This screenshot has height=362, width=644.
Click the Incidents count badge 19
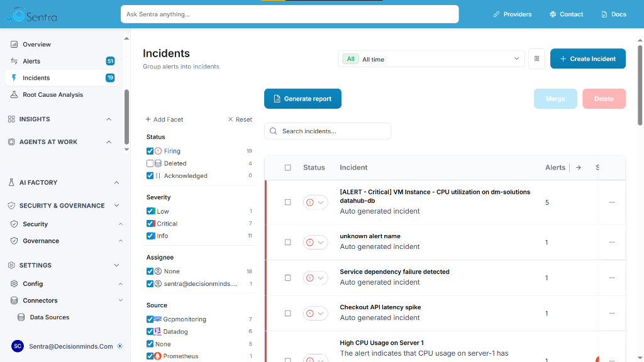tap(110, 78)
